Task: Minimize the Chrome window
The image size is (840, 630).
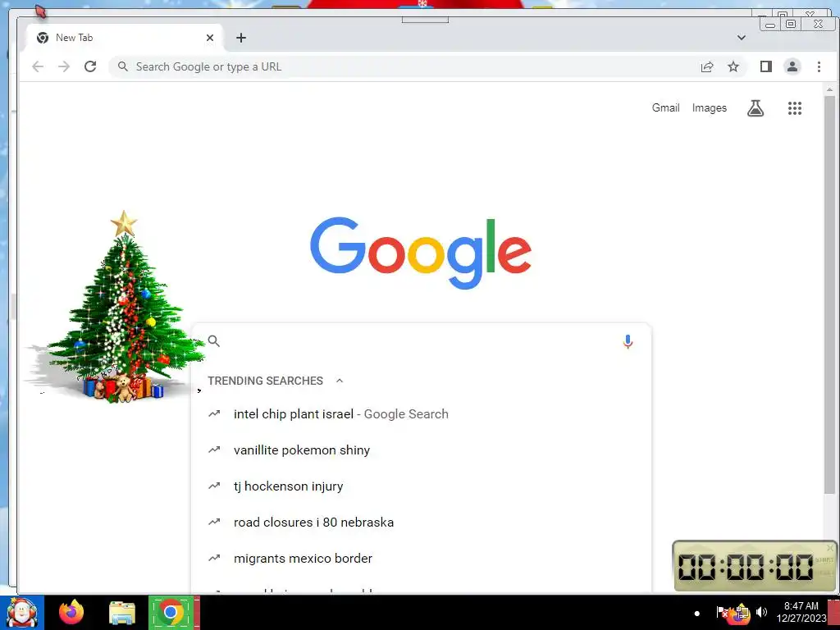Action: (769, 24)
